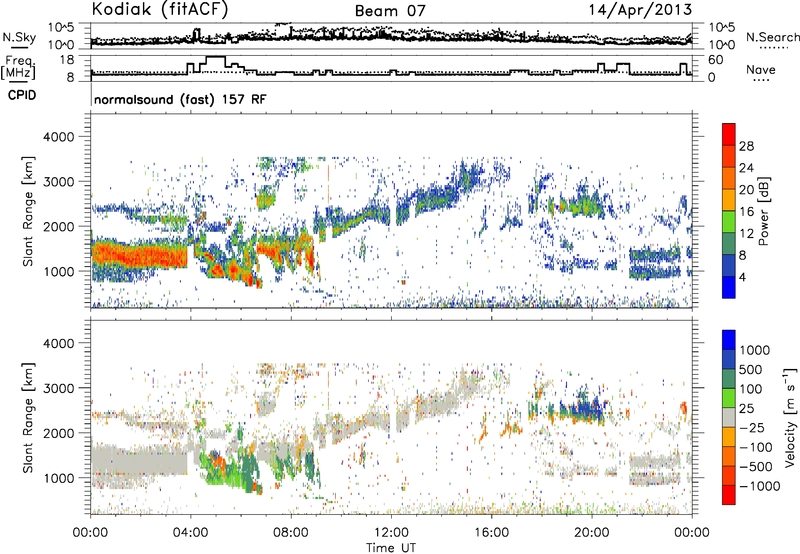Click the '60' tick on Nave axis
Viewport: 800px width, 554px height.
click(715, 60)
